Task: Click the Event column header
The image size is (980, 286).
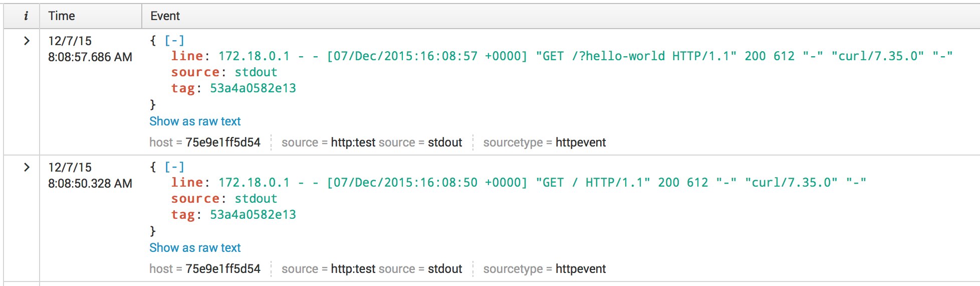Action: click(x=165, y=16)
